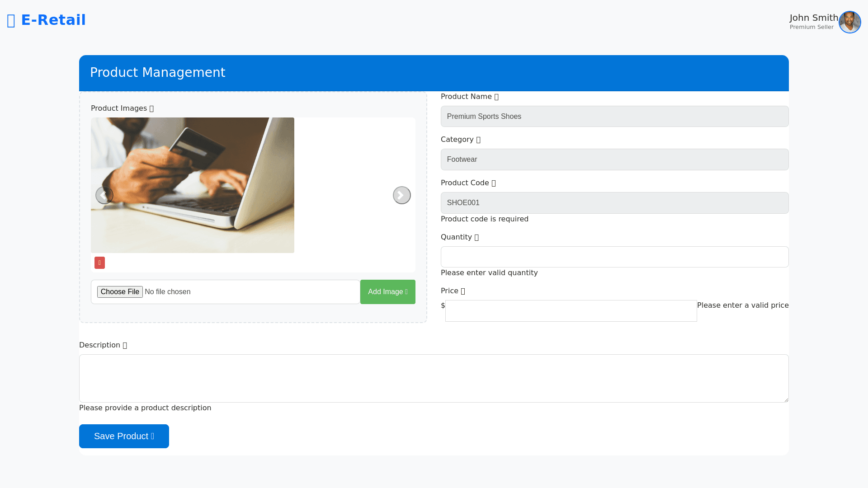The image size is (868, 488).
Task: Advance to next carousel image
Action: click(401, 195)
